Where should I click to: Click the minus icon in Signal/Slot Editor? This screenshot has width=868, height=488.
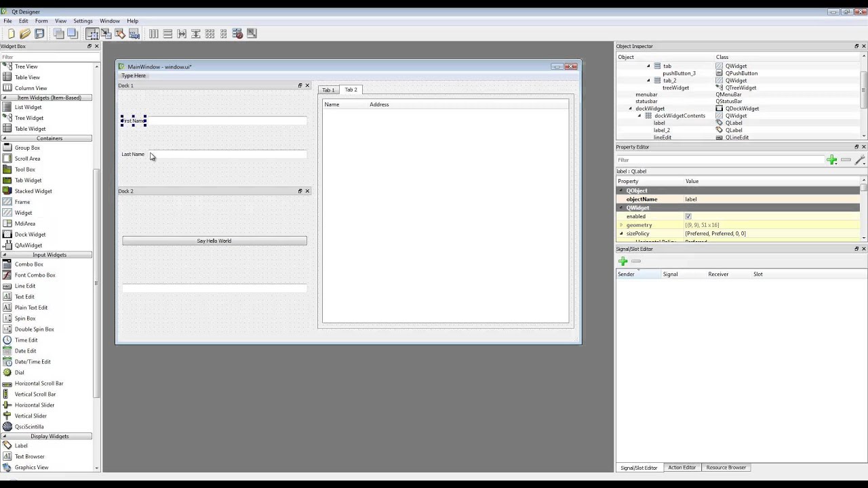(636, 261)
